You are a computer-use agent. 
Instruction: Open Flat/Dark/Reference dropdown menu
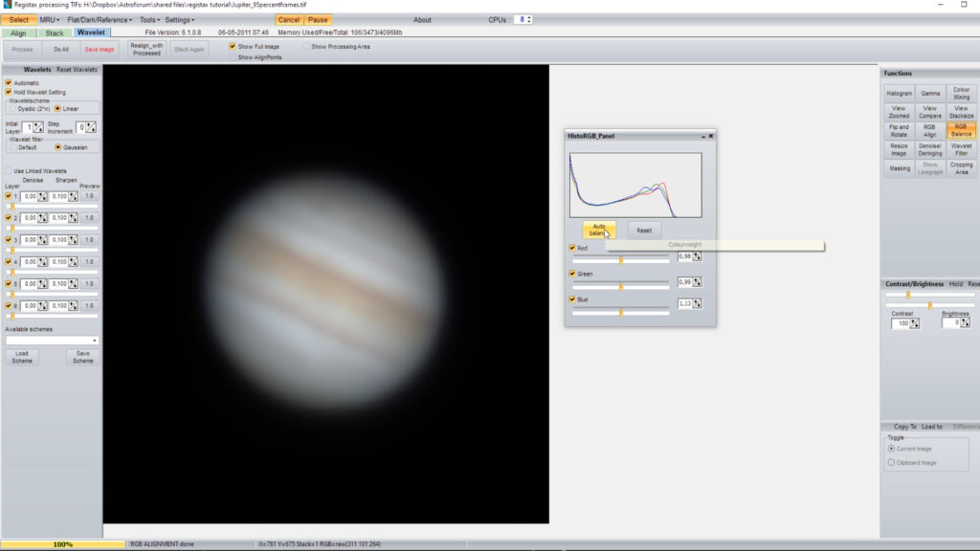click(100, 20)
